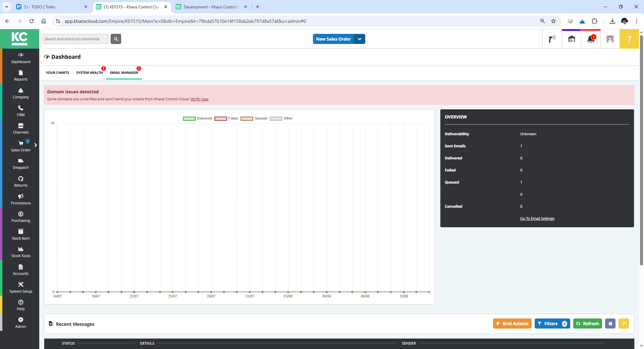Open the Stock Tools sidebar icon
The width and height of the screenshot is (644, 349).
tap(20, 249)
